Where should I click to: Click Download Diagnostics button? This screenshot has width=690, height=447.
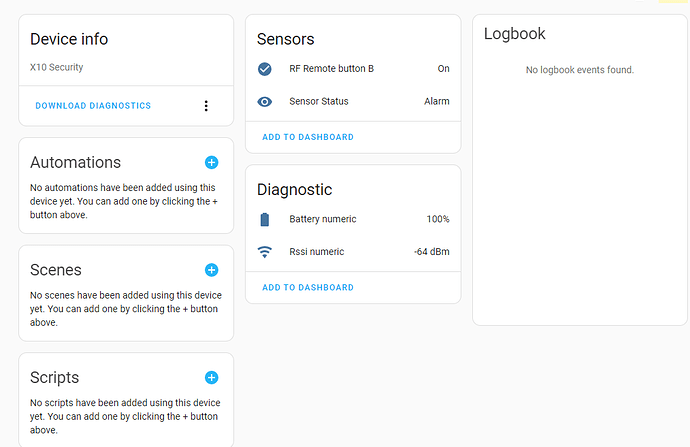tap(93, 106)
